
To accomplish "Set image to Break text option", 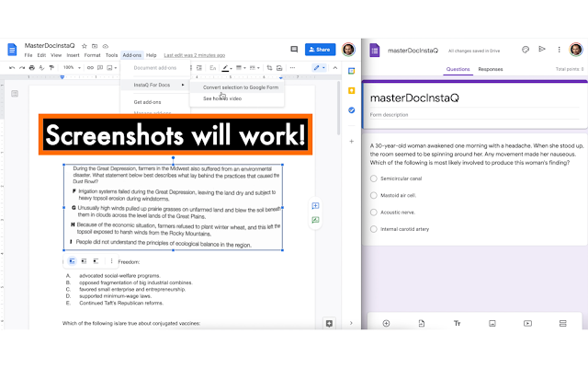I will coord(96,261).
